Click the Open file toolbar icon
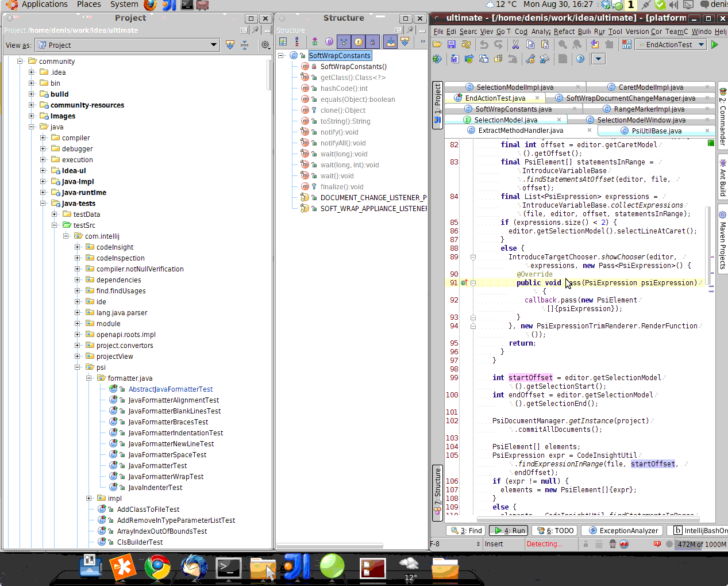Image resolution: width=728 pixels, height=586 pixels. pos(437,44)
